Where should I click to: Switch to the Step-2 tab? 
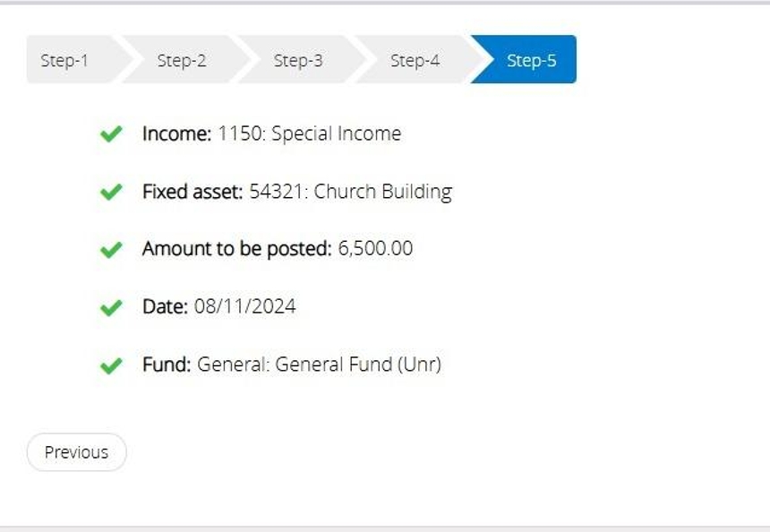tap(182, 60)
